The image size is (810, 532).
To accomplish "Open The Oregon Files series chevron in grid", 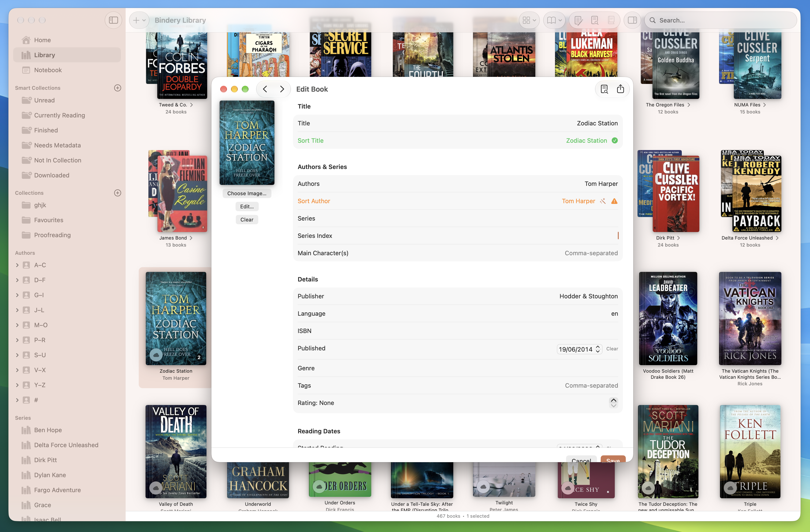I will tap(689, 105).
